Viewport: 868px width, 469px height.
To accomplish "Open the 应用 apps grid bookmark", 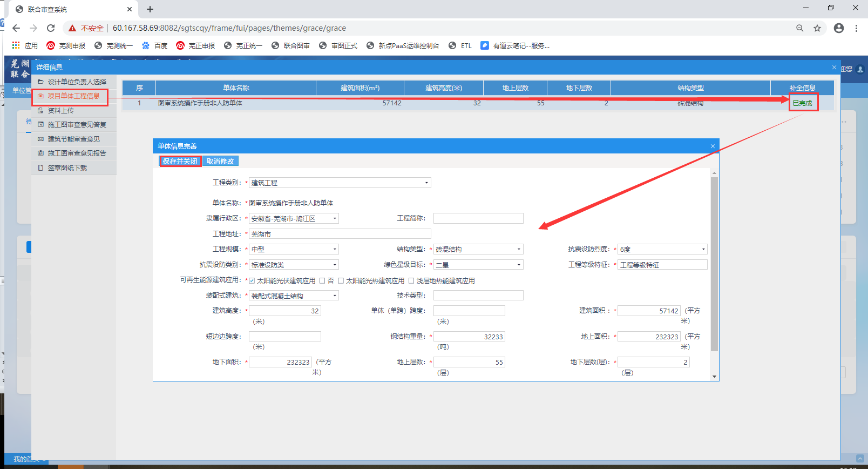I will (16, 45).
